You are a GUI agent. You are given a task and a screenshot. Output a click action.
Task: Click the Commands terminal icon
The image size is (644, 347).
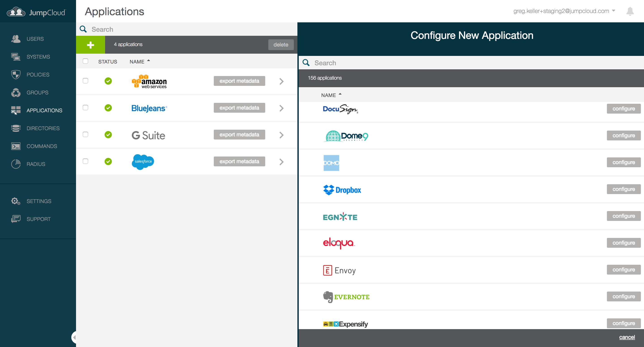(16, 146)
